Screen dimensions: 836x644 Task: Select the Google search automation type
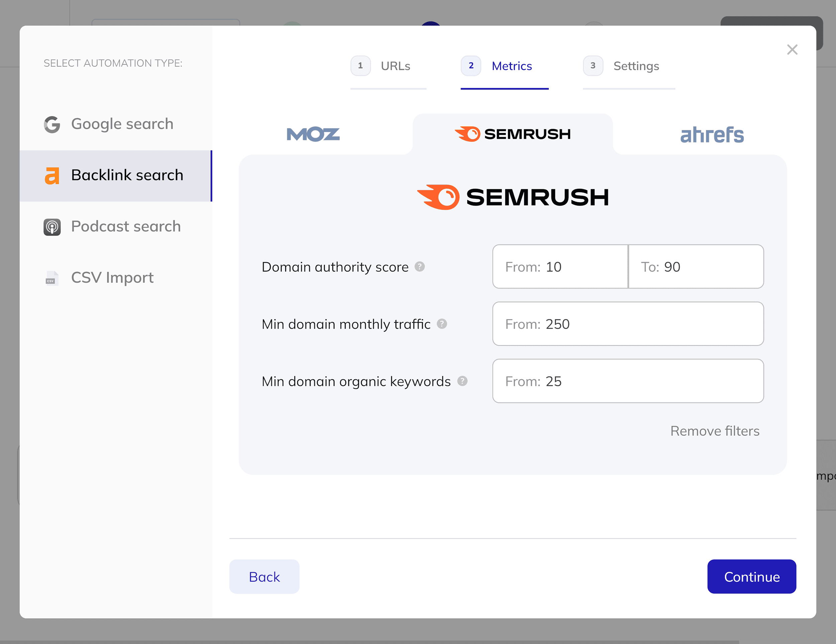122,124
